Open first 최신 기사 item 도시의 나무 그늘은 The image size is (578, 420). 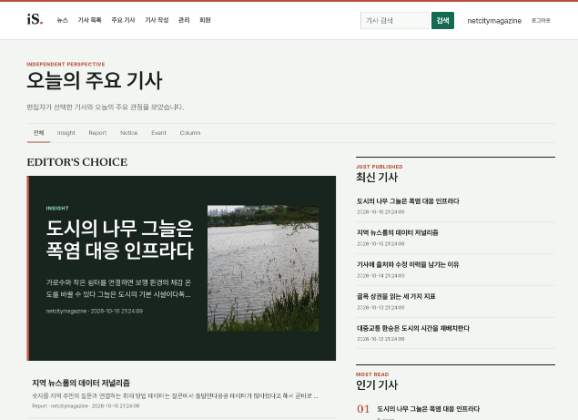click(x=408, y=201)
